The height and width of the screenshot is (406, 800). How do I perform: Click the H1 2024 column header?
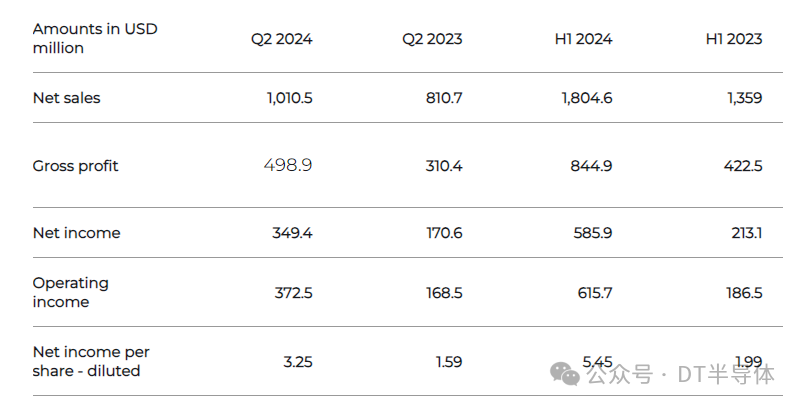pos(583,39)
